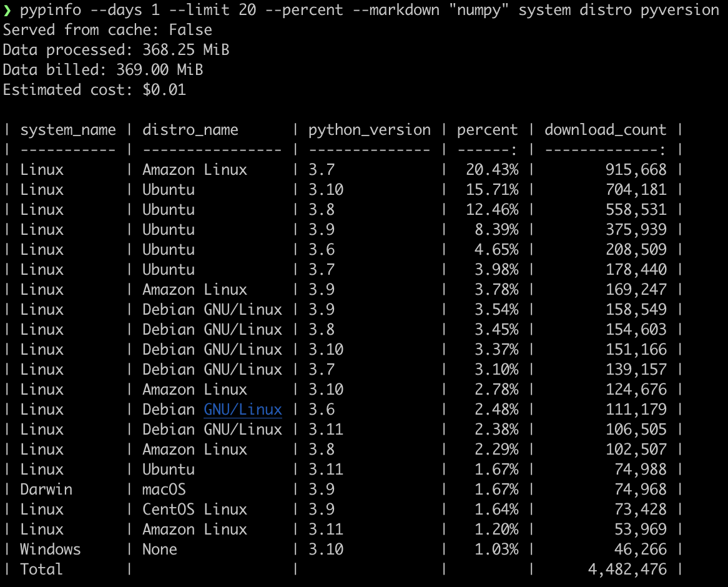Click the 3.98% percent value
The width and height of the screenshot is (728, 587).
tap(496, 269)
